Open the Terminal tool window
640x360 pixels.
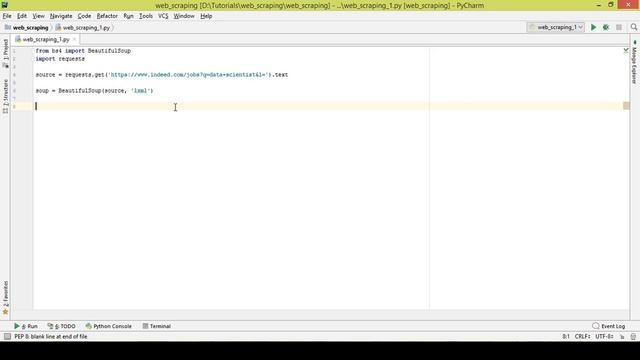pos(156,326)
